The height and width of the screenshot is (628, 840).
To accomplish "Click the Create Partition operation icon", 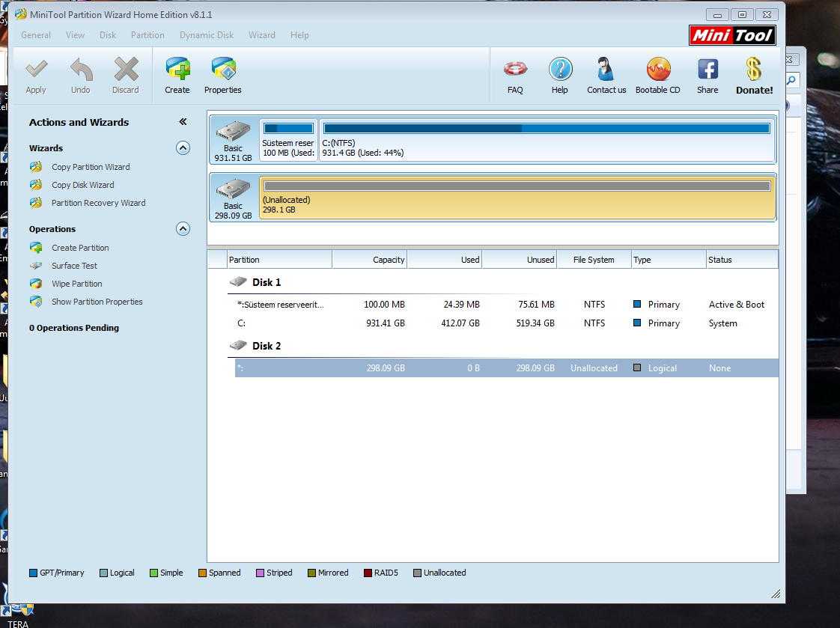I will pyautogui.click(x=36, y=248).
